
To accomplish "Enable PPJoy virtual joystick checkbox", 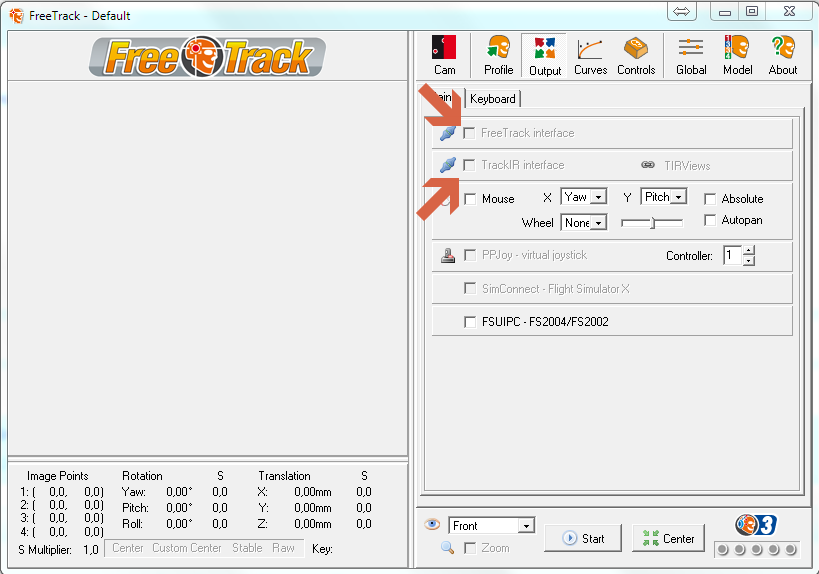I will click(470, 255).
